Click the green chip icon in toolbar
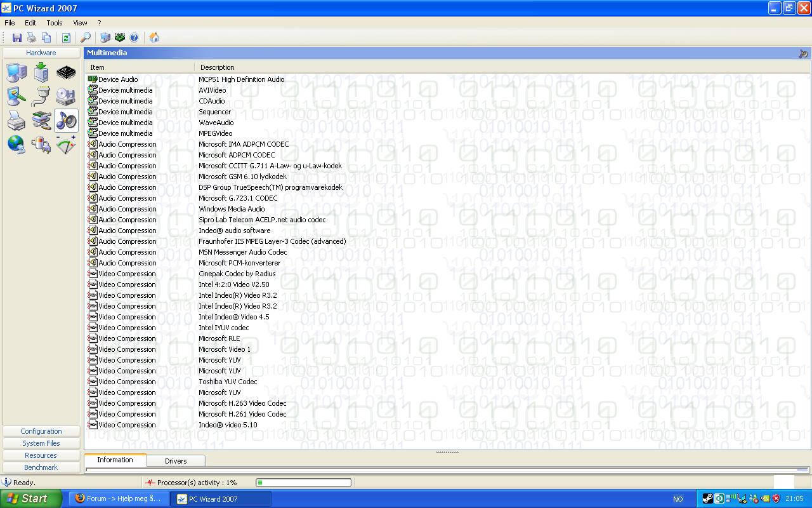 tap(119, 37)
